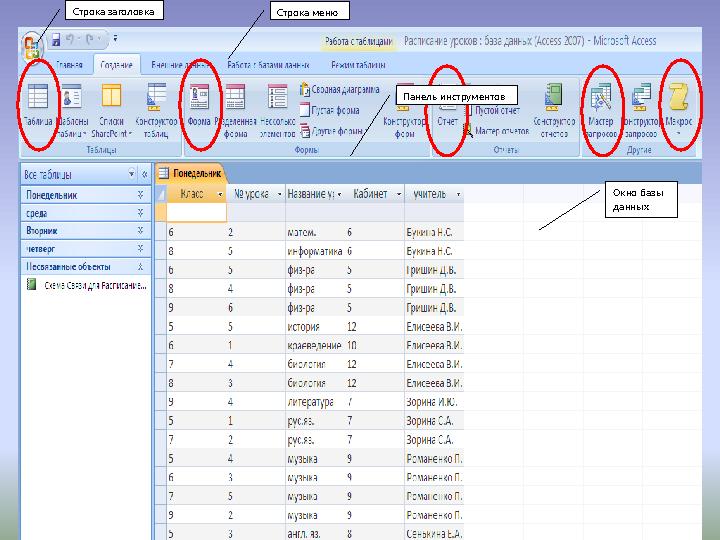
Task: Switch to Режим таблицы tab
Action: (x=358, y=65)
